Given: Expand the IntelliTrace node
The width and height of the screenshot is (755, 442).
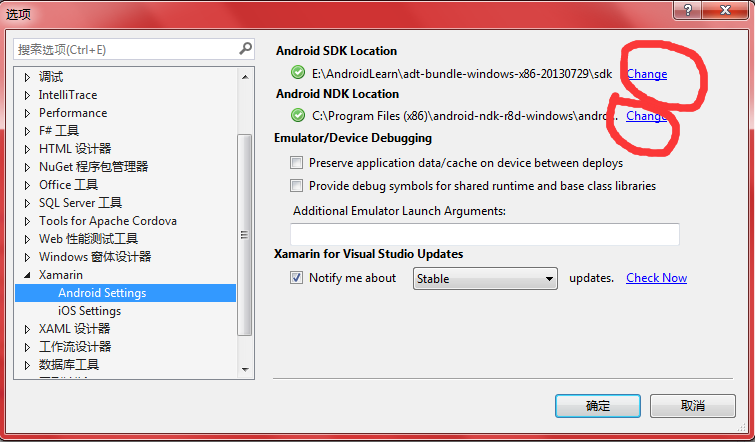Looking at the screenshot, I should (x=27, y=95).
